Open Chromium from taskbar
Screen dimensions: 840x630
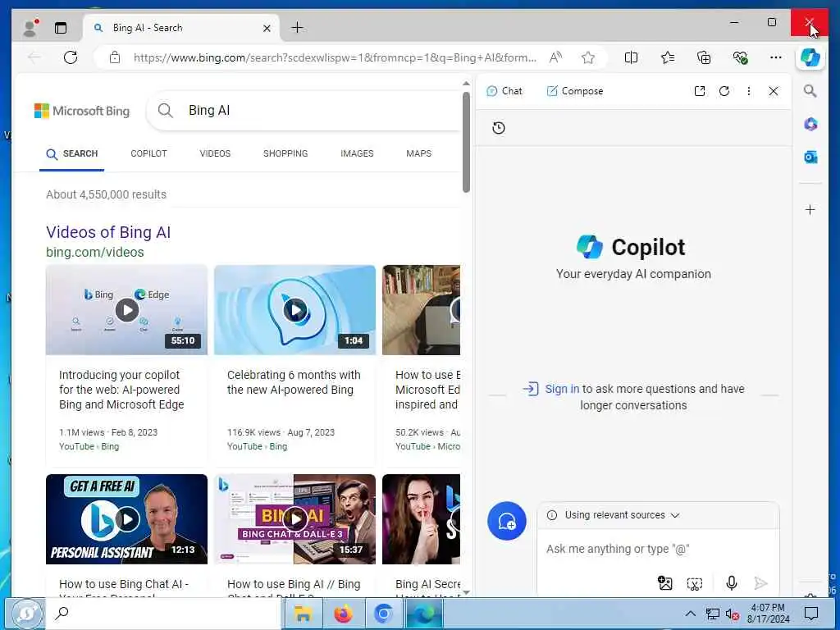pos(384,614)
